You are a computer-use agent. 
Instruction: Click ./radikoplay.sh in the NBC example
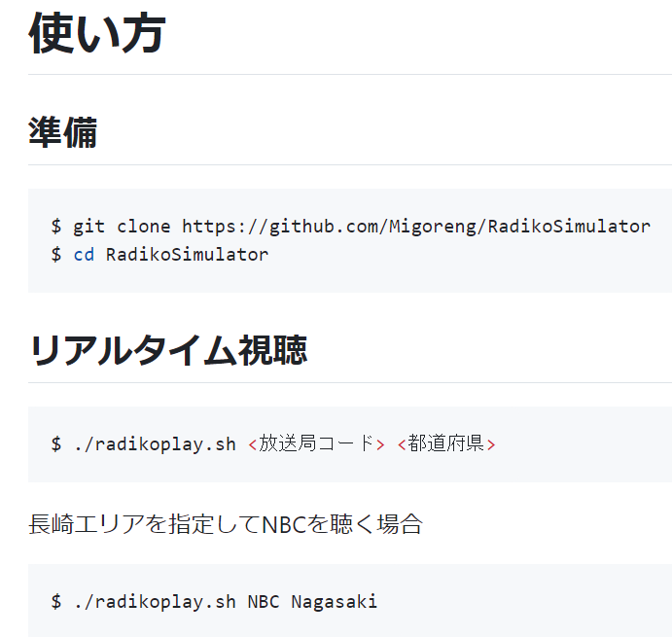point(155,602)
